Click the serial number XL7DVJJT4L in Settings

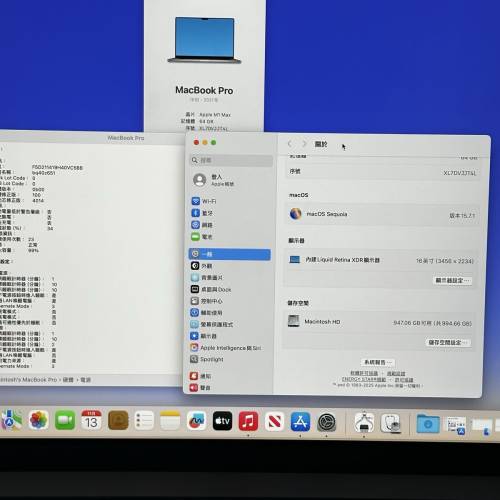click(459, 173)
